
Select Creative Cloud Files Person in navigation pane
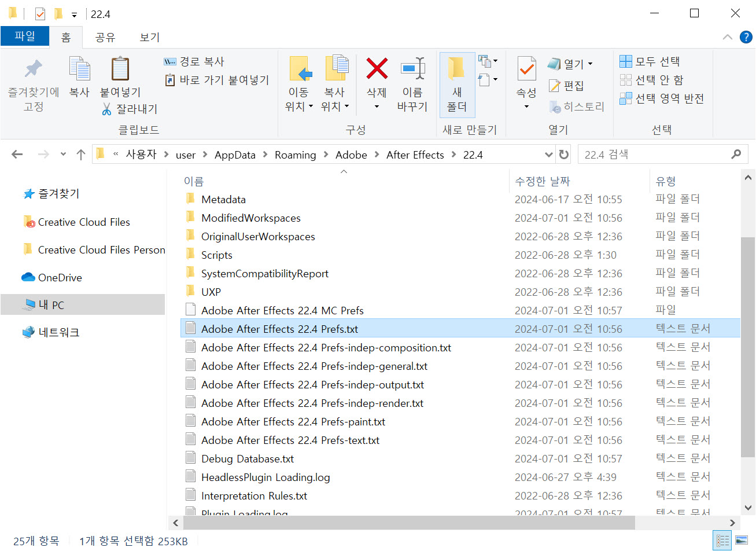pos(94,249)
